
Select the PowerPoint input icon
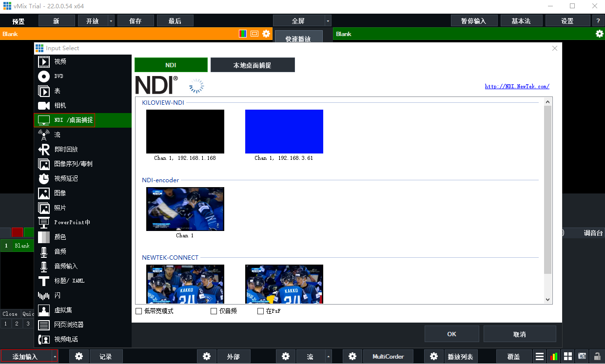(44, 222)
